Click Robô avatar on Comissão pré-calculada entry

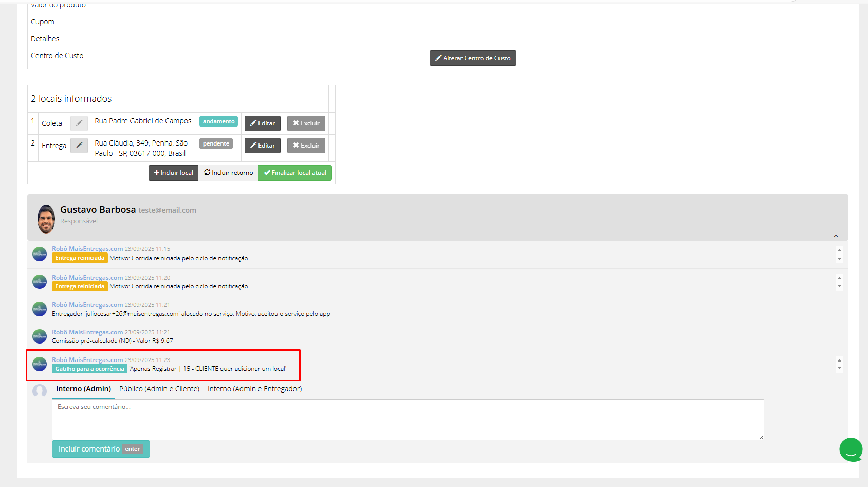pos(40,336)
